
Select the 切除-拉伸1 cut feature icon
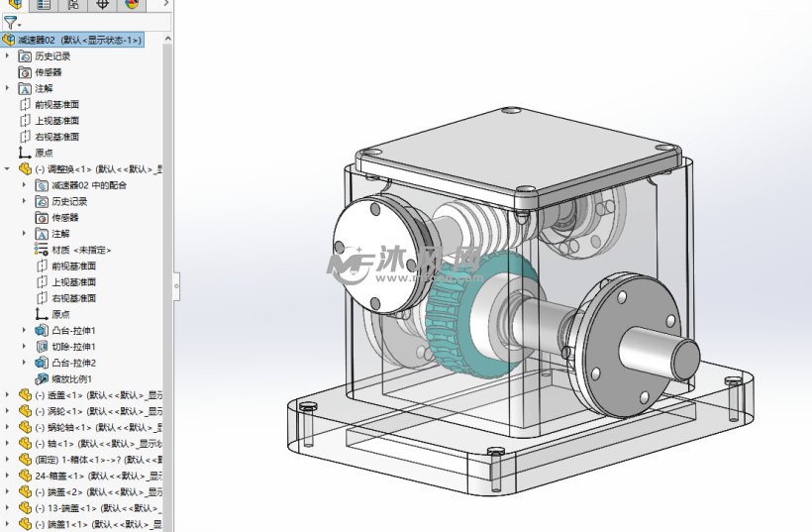coord(42,347)
